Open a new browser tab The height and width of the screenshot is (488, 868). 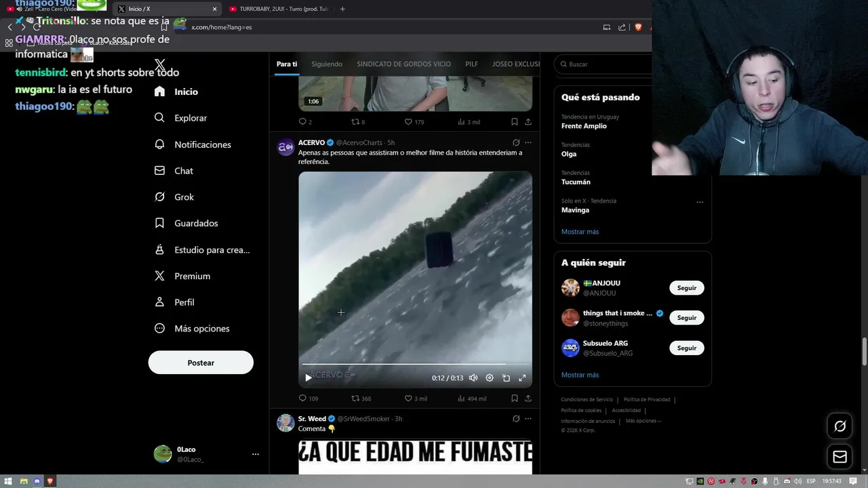tap(342, 9)
